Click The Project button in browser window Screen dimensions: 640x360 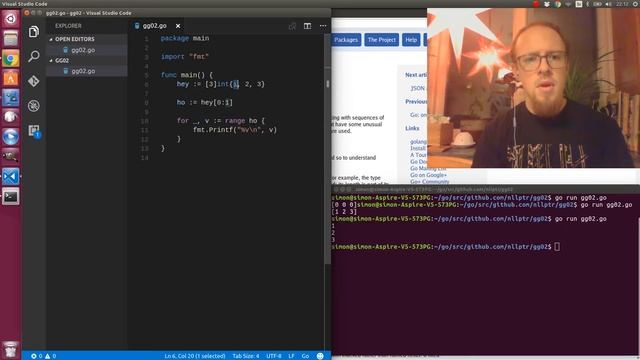pyautogui.click(x=382, y=40)
